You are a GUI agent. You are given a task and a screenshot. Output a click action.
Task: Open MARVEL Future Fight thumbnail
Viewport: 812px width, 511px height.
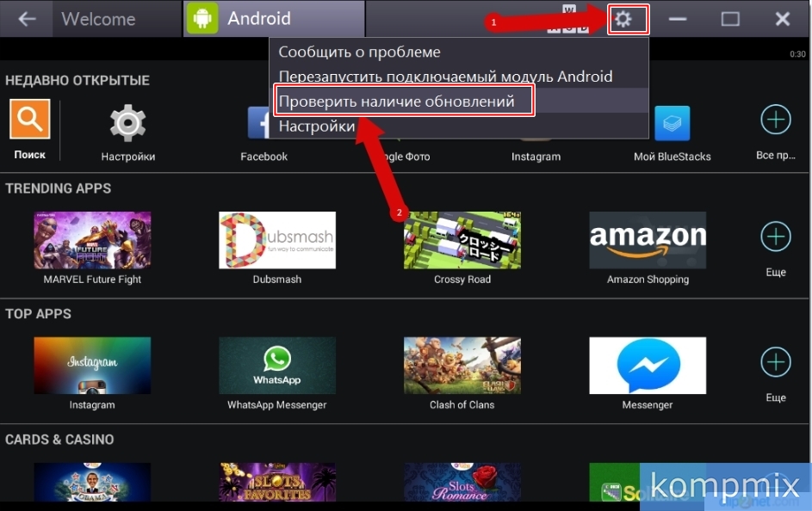pos(92,240)
